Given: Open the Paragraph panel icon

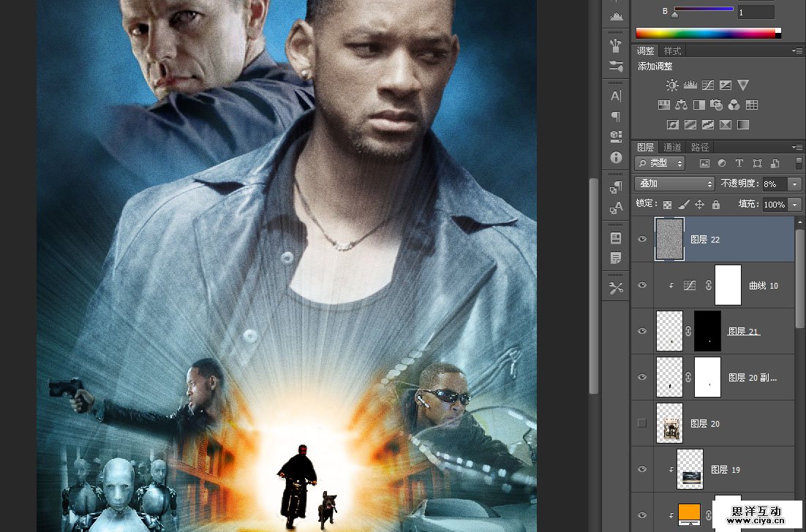Looking at the screenshot, I should 616,116.
